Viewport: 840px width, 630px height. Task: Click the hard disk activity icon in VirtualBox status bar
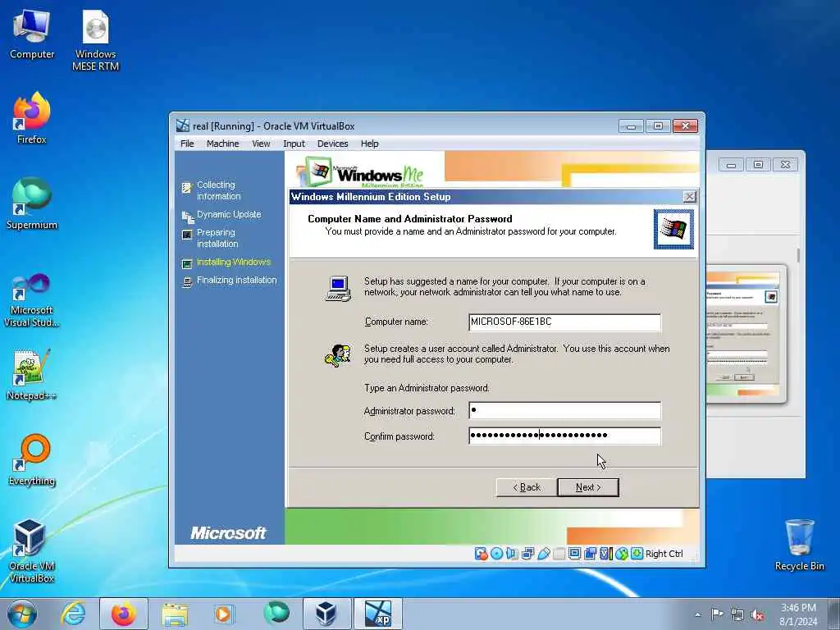(x=481, y=554)
